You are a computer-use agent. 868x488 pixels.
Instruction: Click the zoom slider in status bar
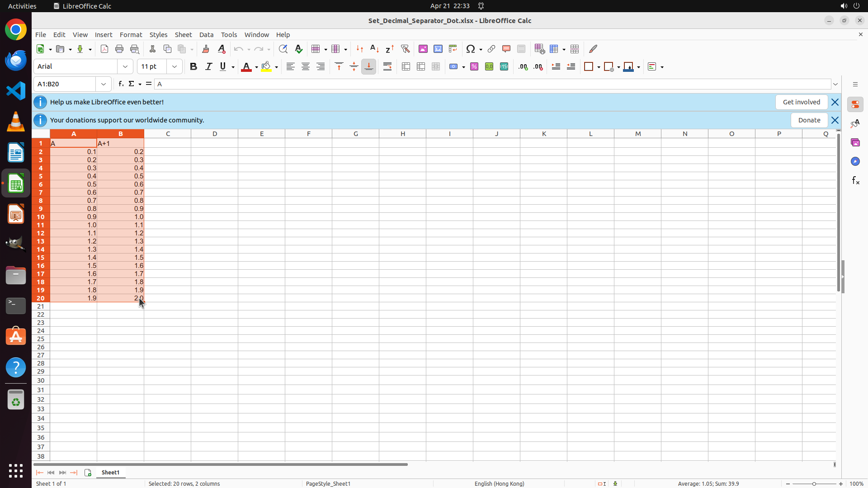point(814,483)
